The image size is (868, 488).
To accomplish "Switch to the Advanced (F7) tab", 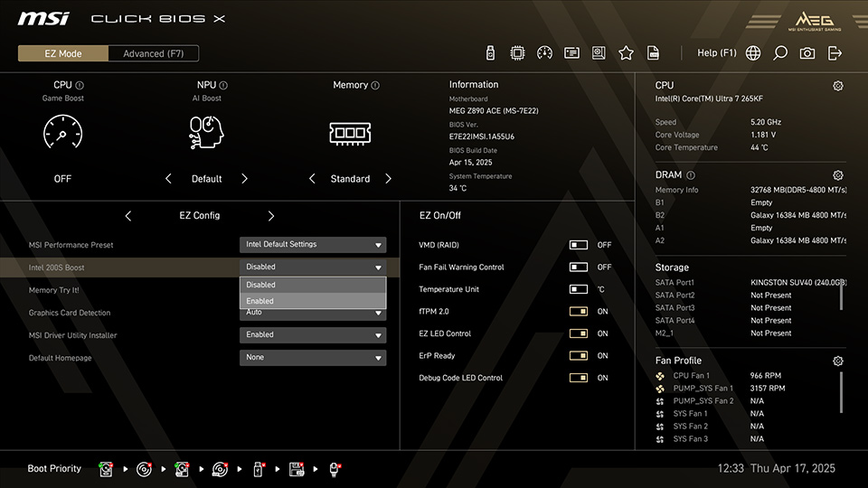I will [153, 53].
